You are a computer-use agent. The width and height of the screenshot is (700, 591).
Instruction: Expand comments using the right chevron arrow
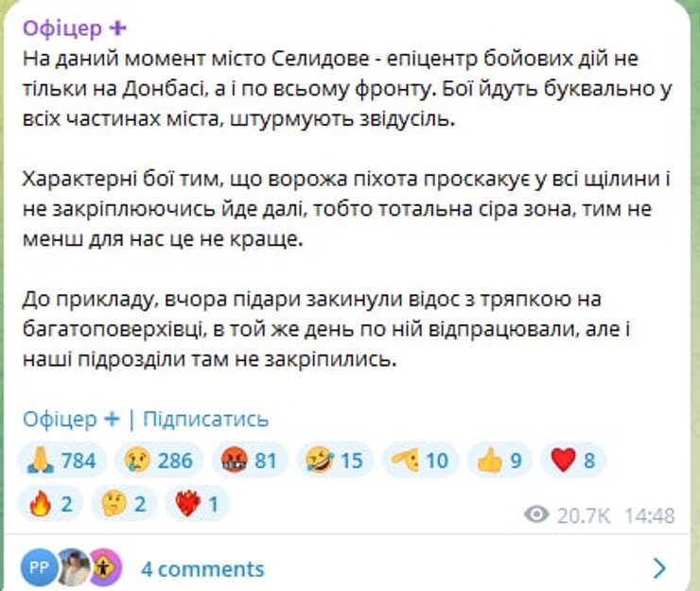(x=659, y=567)
